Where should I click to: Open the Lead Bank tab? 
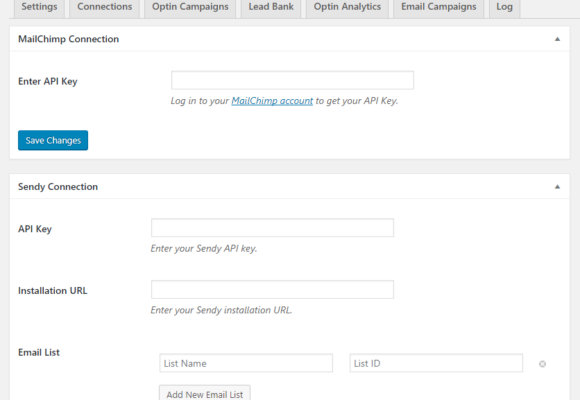(x=271, y=7)
